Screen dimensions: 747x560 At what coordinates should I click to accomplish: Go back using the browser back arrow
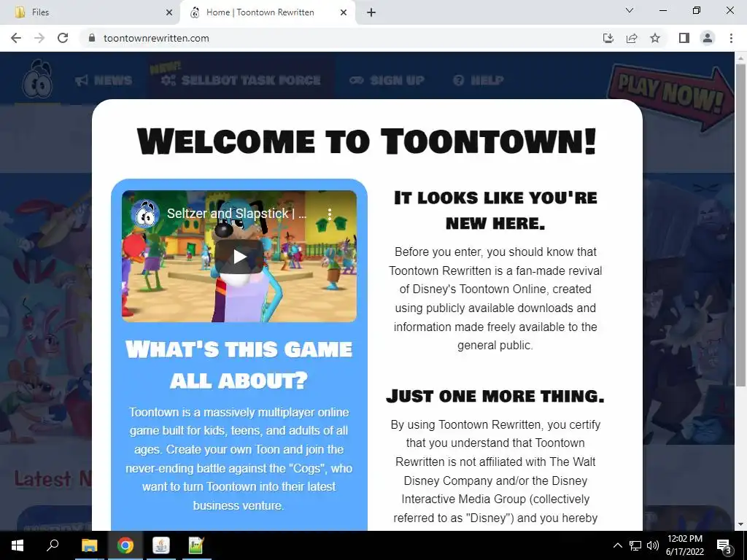[x=16, y=38]
